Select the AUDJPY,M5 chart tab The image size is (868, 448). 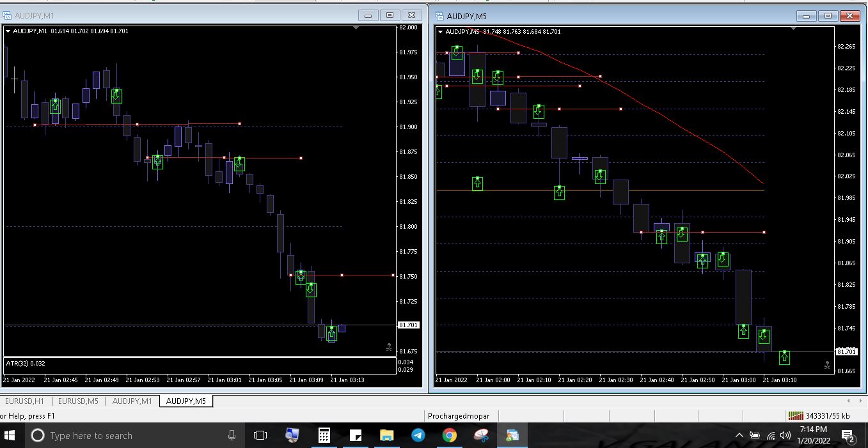185,401
